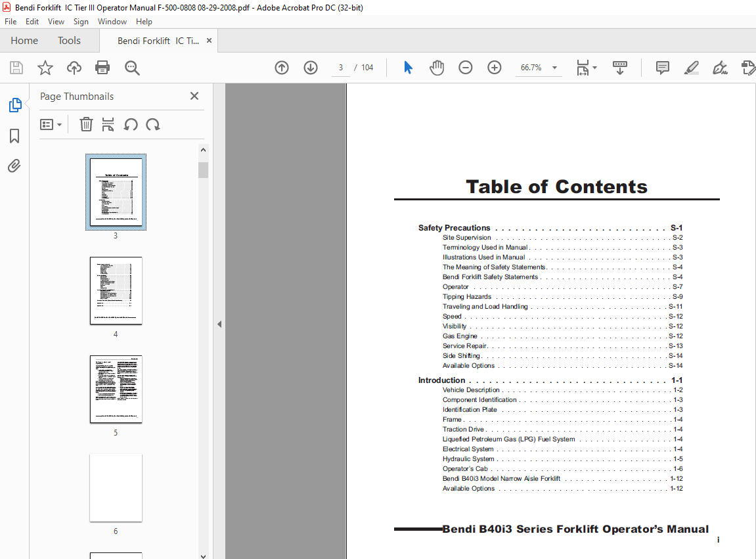Close the Bendi Forklift document tab
The width and height of the screenshot is (756, 559).
[210, 41]
